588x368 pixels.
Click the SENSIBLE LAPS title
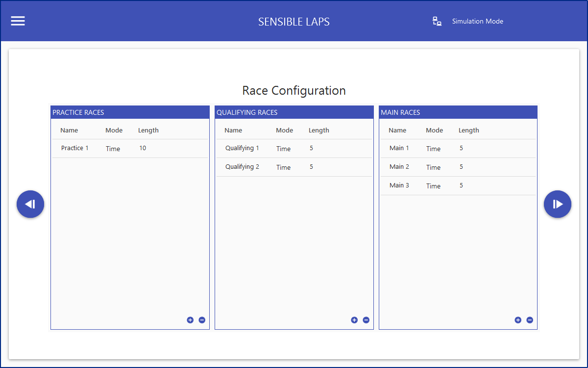tap(294, 22)
